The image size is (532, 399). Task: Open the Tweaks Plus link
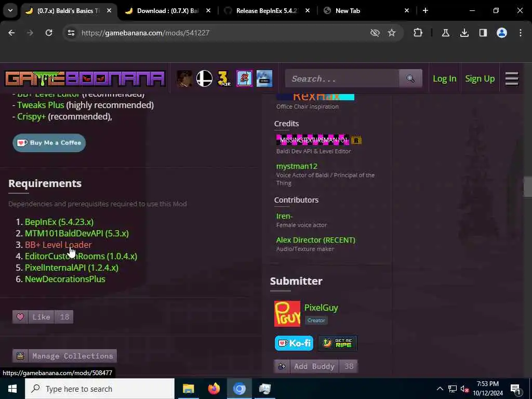(41, 105)
